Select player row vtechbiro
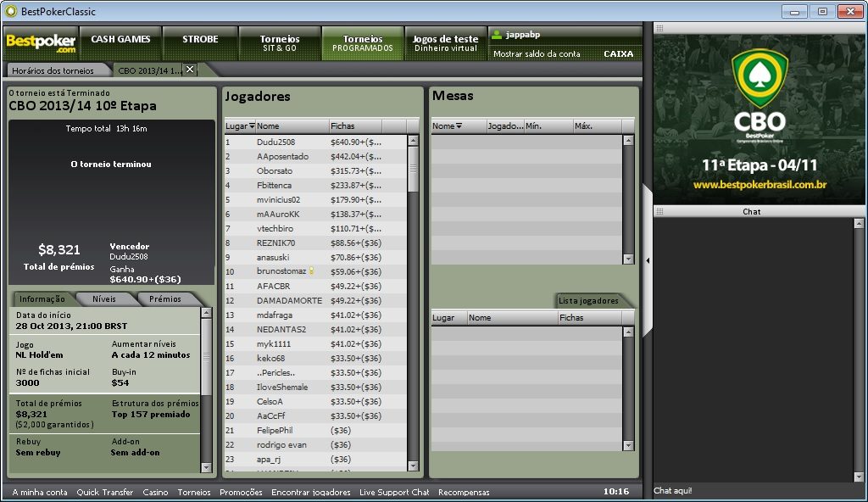Viewport: 868px width, 502px height. pyautogui.click(x=315, y=228)
